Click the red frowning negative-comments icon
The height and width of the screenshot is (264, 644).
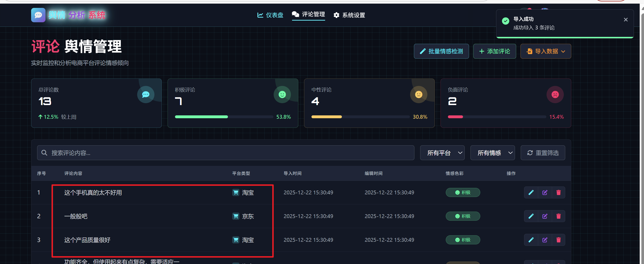tap(555, 95)
